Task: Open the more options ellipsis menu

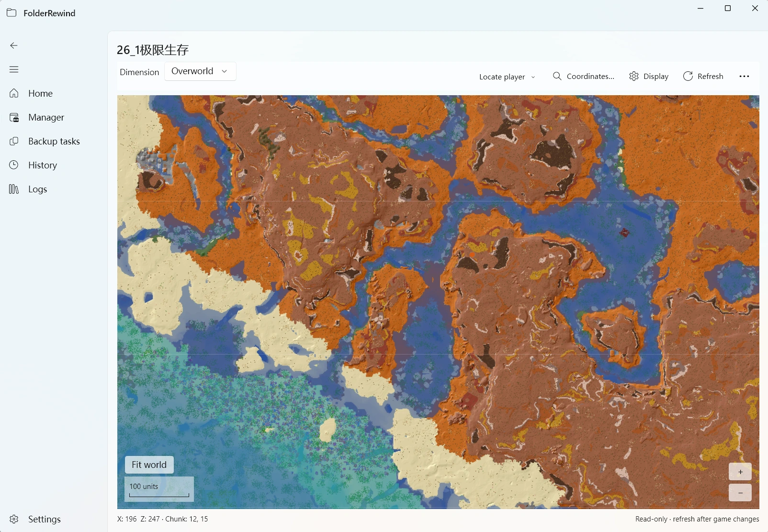Action: click(x=744, y=76)
